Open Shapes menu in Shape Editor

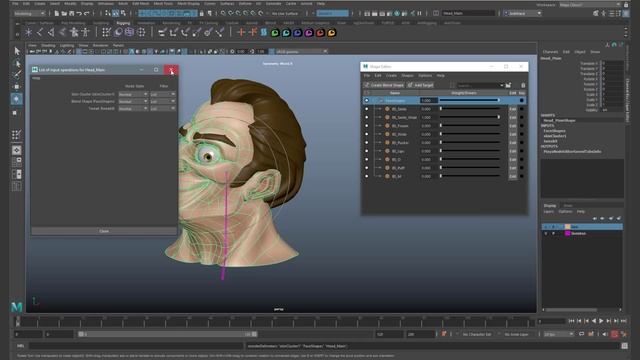click(x=407, y=76)
